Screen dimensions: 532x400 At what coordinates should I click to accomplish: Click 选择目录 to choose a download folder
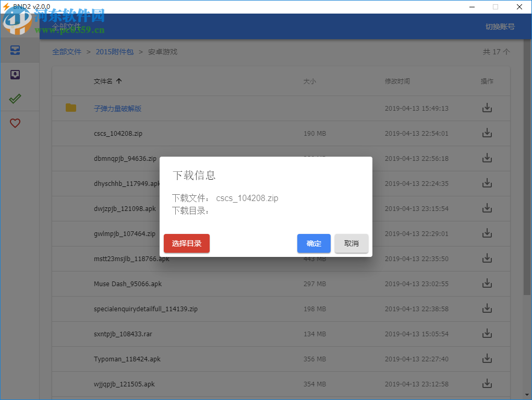pos(186,243)
